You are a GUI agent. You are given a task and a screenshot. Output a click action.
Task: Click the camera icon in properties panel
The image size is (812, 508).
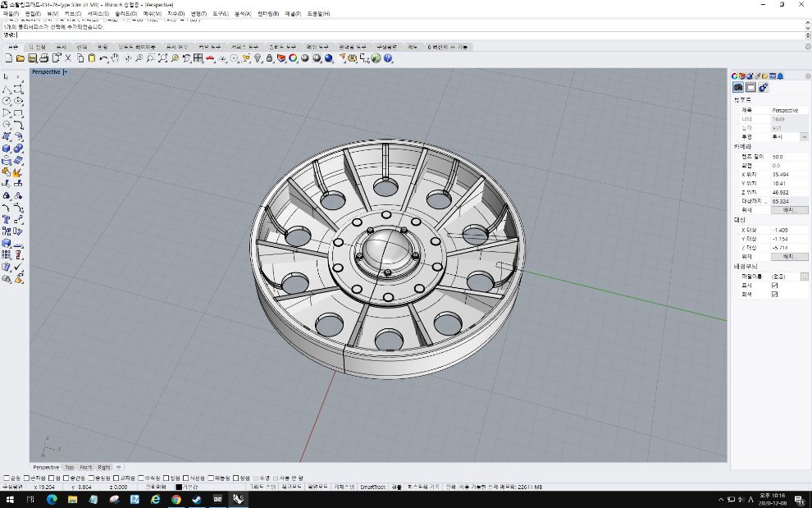point(738,87)
